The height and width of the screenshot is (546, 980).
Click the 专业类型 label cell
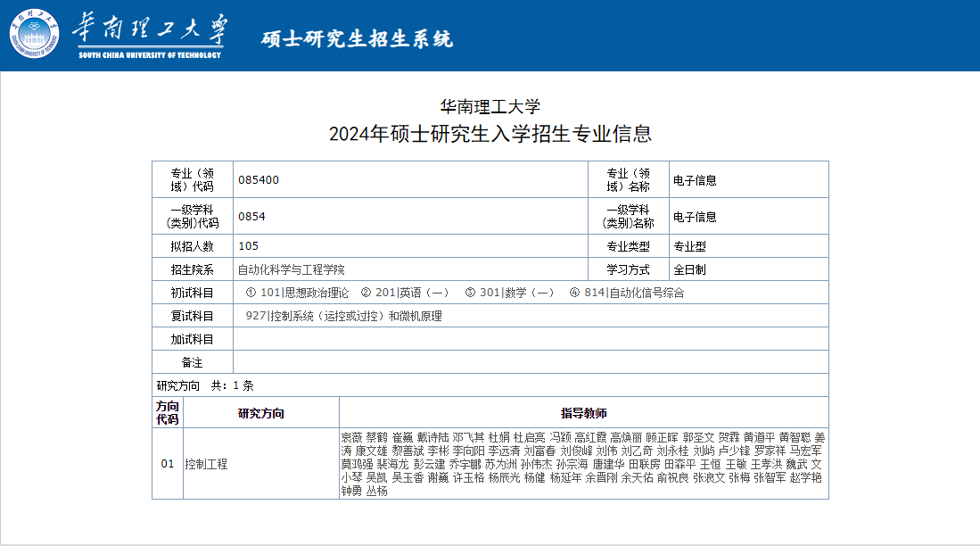pos(628,246)
